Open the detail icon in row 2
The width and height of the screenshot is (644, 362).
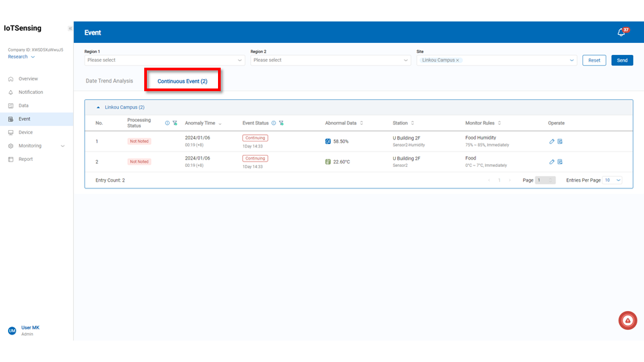click(x=560, y=162)
